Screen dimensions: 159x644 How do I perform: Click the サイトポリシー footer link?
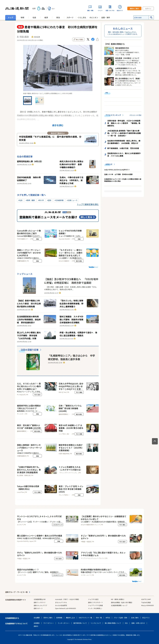(x=49, y=623)
